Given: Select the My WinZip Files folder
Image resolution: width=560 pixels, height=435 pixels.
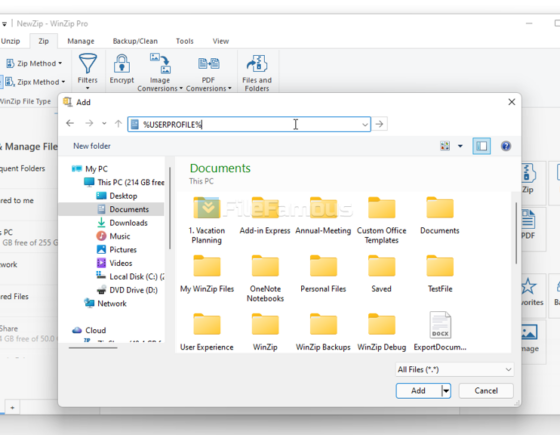Looking at the screenshot, I should (x=207, y=274).
